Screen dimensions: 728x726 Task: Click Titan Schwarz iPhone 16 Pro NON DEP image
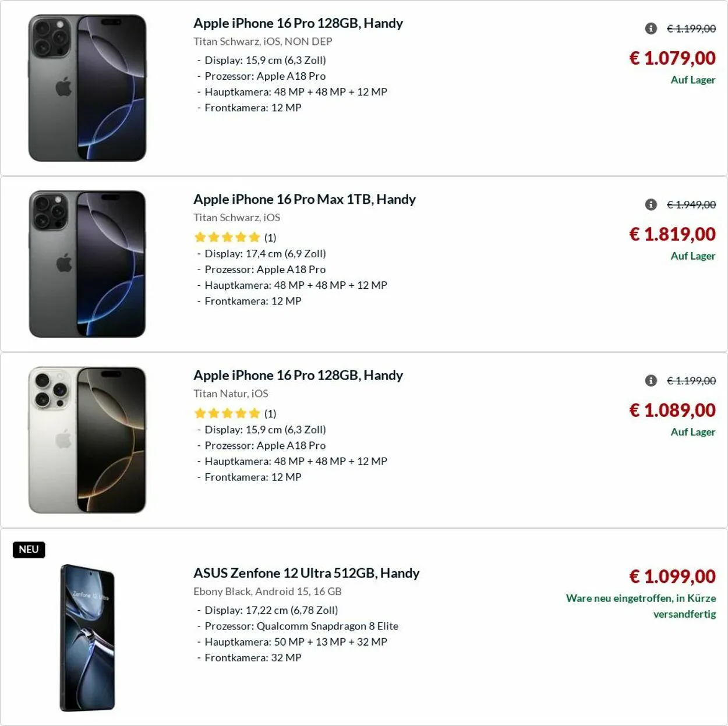click(x=87, y=88)
